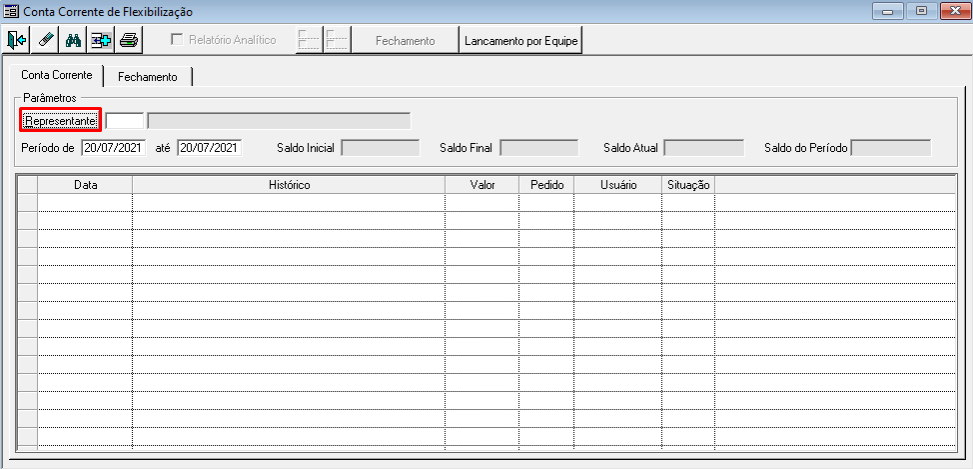
Task: Click the Histórico column header
Action: point(289,185)
